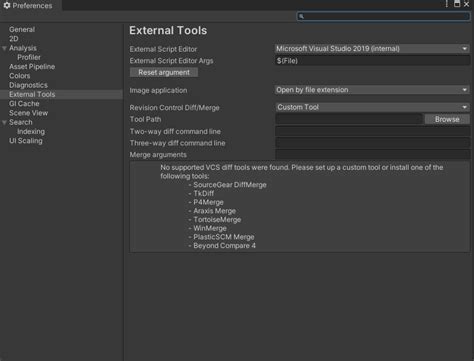
Task: Maximize the Preferences window
Action: point(457,4)
